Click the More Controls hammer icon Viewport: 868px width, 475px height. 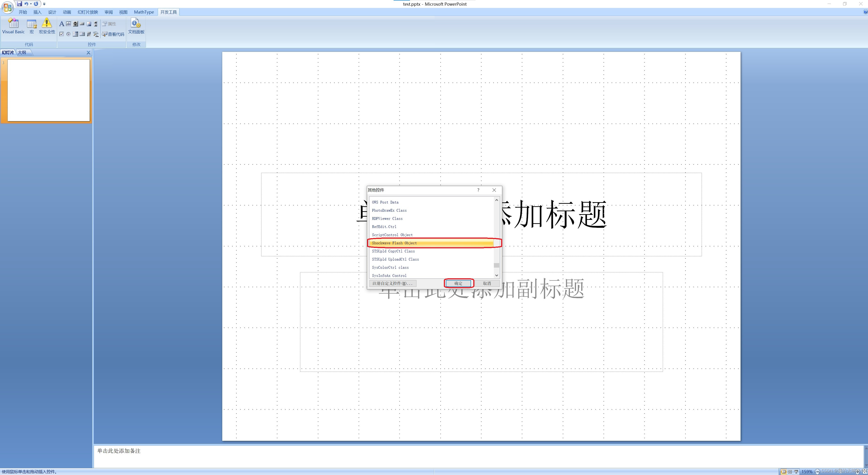pos(96,34)
